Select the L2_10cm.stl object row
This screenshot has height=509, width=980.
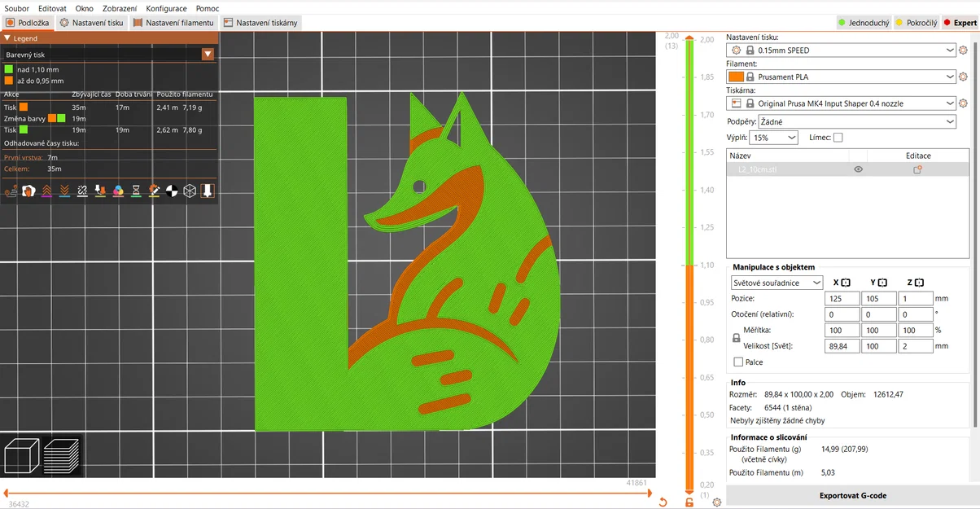point(847,169)
